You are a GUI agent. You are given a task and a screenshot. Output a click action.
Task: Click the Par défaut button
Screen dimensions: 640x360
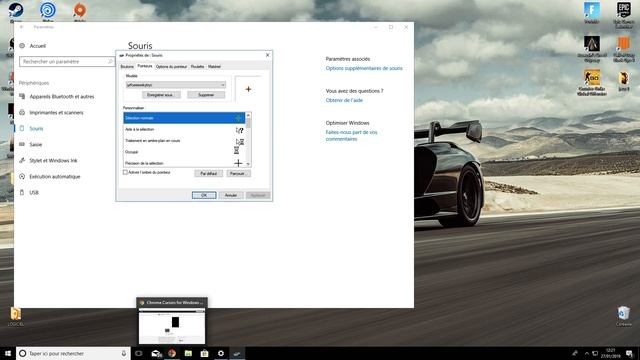(x=209, y=173)
